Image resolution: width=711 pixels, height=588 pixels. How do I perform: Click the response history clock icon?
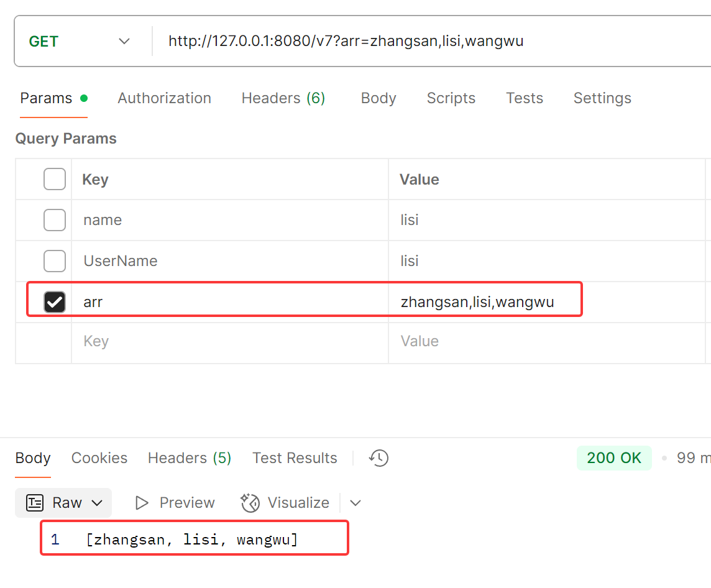point(378,458)
